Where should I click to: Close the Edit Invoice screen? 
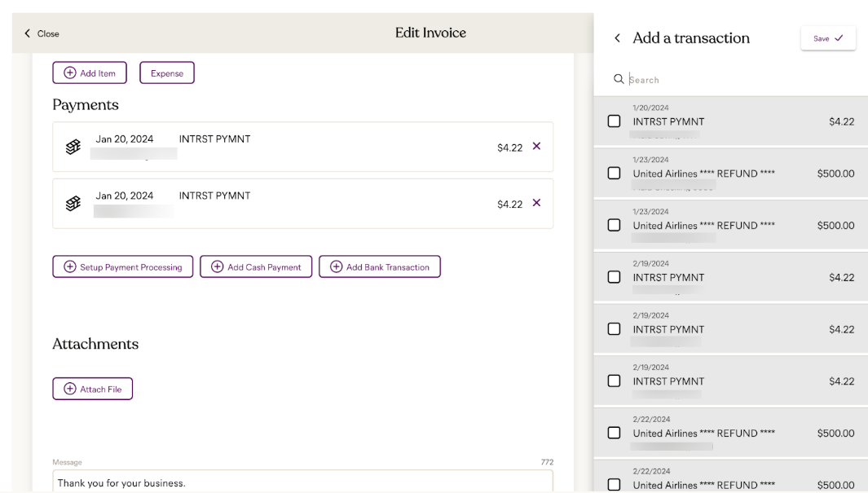coord(42,33)
